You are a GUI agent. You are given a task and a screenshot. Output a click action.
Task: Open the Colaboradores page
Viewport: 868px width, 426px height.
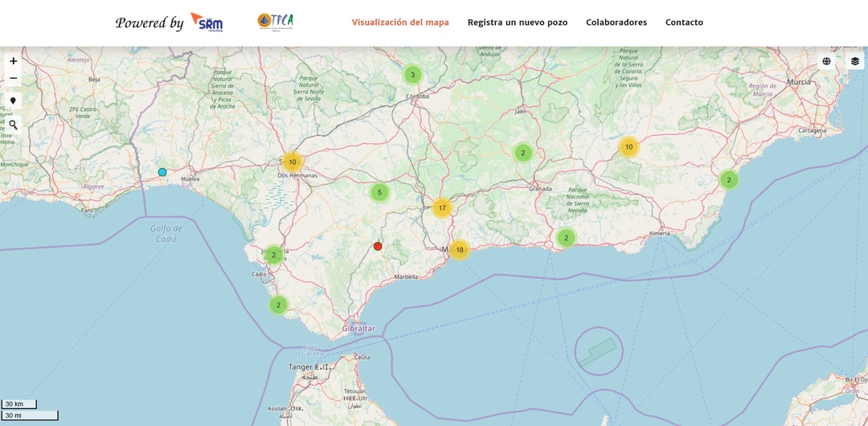pyautogui.click(x=616, y=23)
